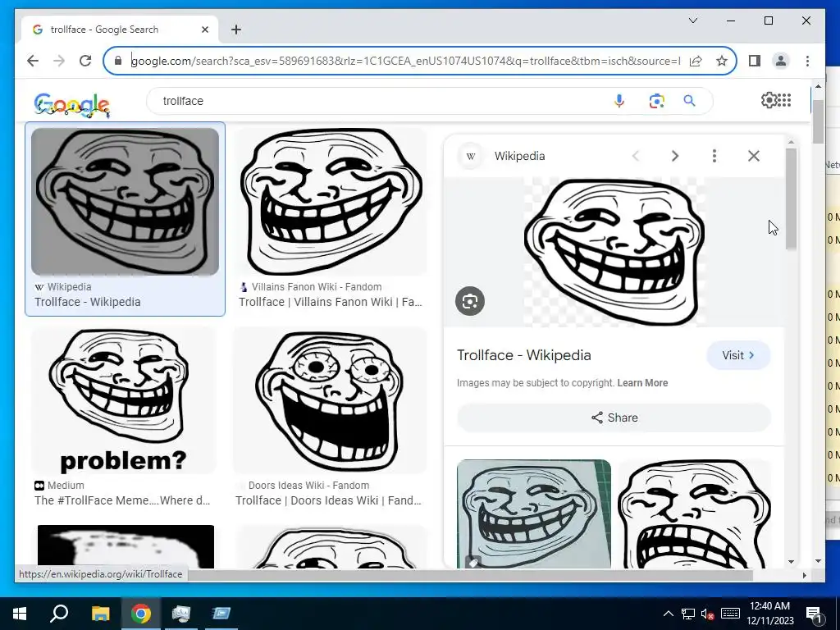
Task: Click 'The #TrollFace Meme....Where d...' caption
Action: tap(122, 500)
